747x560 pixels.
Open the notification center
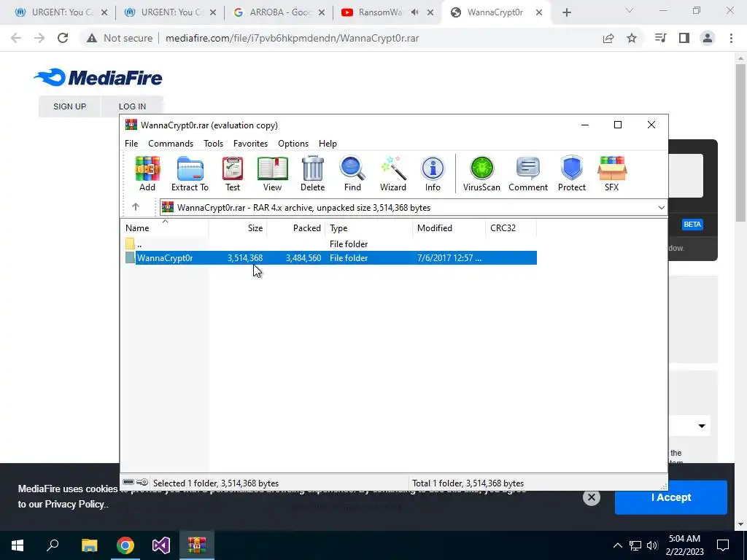click(x=723, y=545)
